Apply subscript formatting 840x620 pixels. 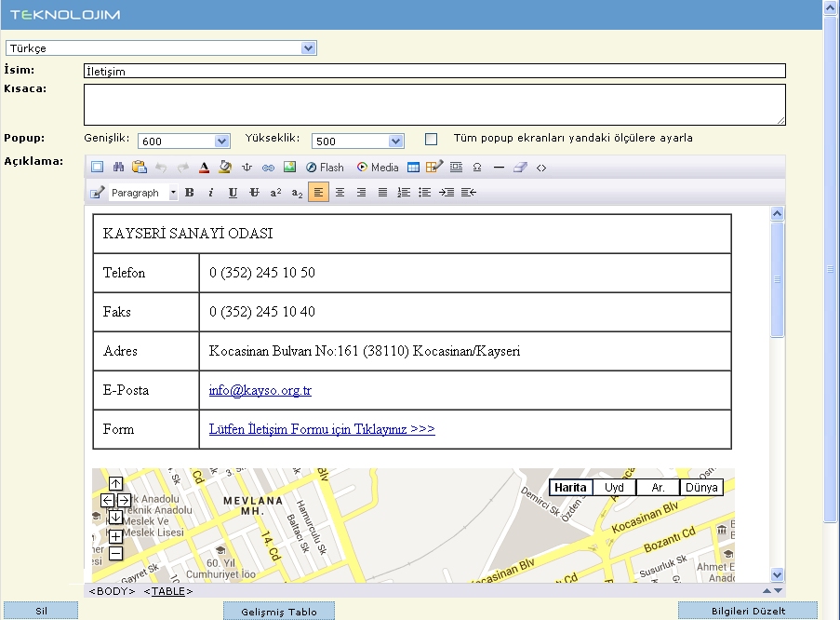(297, 193)
